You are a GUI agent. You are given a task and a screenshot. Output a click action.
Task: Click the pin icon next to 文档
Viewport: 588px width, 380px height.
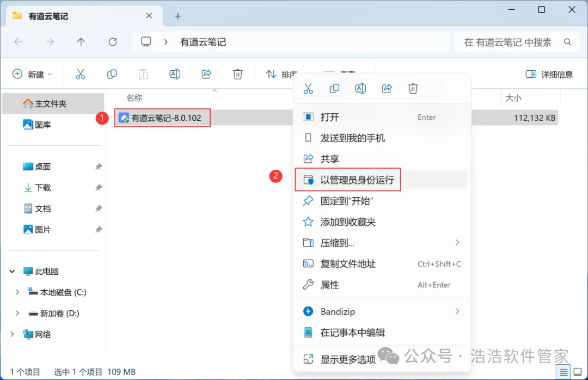click(x=98, y=209)
